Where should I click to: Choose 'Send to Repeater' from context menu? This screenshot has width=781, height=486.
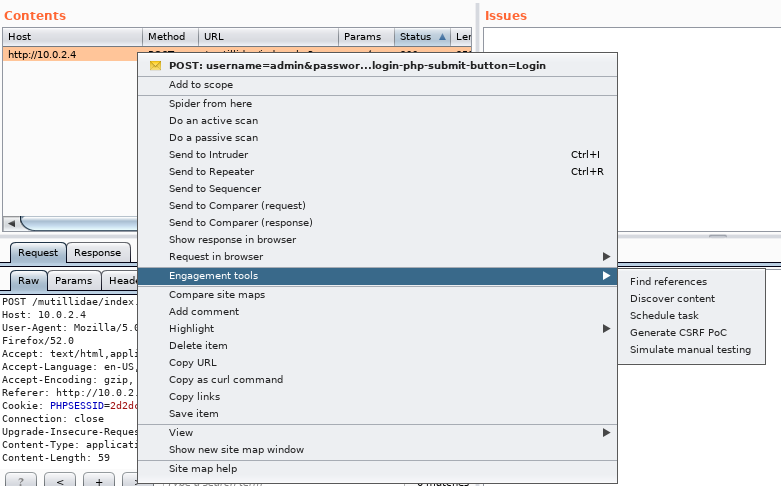coord(210,172)
